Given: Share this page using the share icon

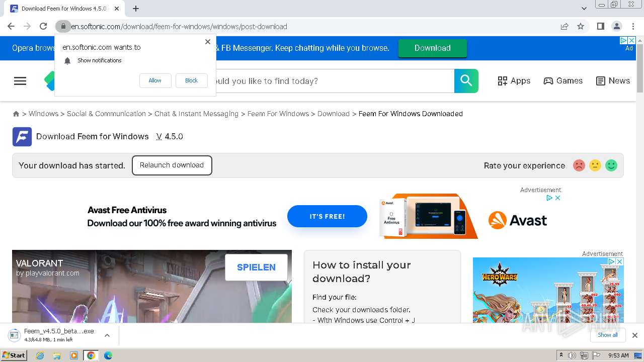Looking at the screenshot, I should tap(565, 26).
